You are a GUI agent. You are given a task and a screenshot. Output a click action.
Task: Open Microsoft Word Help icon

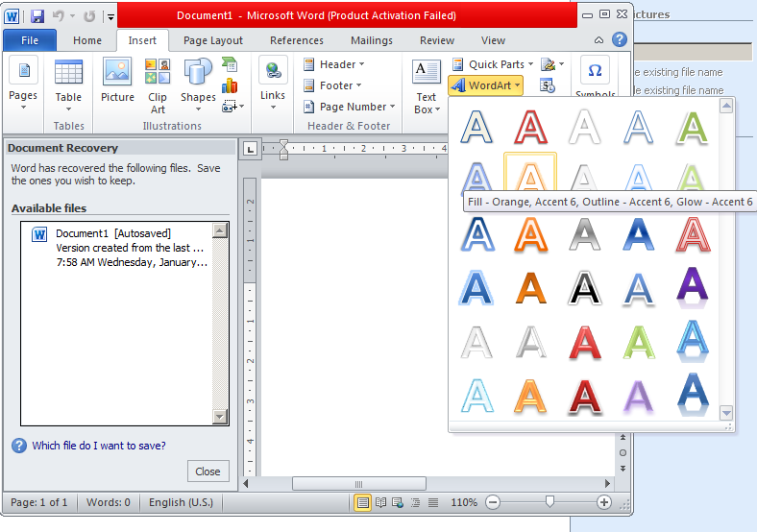click(619, 39)
